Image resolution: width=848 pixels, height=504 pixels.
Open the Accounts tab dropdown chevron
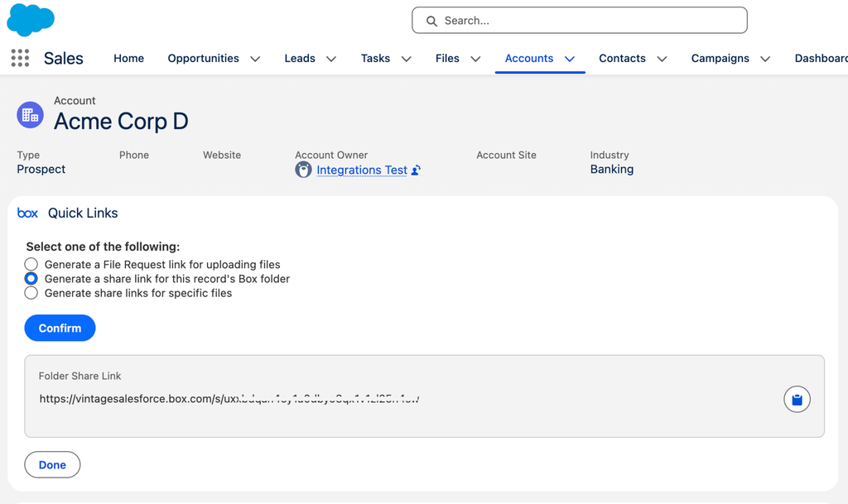coord(570,59)
